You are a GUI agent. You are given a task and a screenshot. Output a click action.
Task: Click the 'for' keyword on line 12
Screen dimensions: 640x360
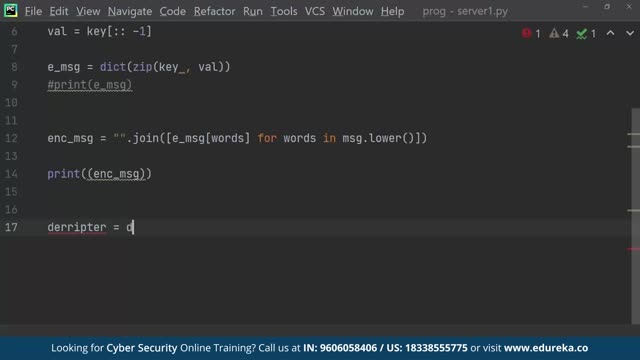point(267,138)
